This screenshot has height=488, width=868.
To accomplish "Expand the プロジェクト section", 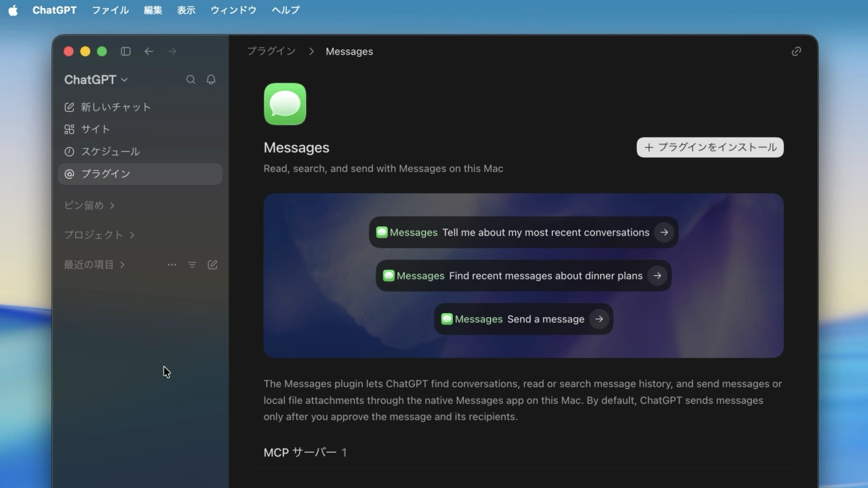I will [99, 235].
